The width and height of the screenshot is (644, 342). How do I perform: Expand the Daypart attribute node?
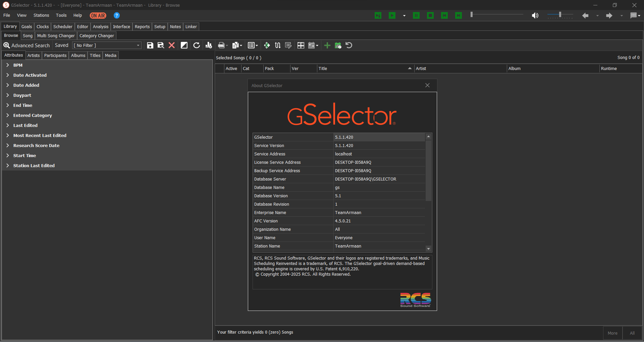pos(7,95)
